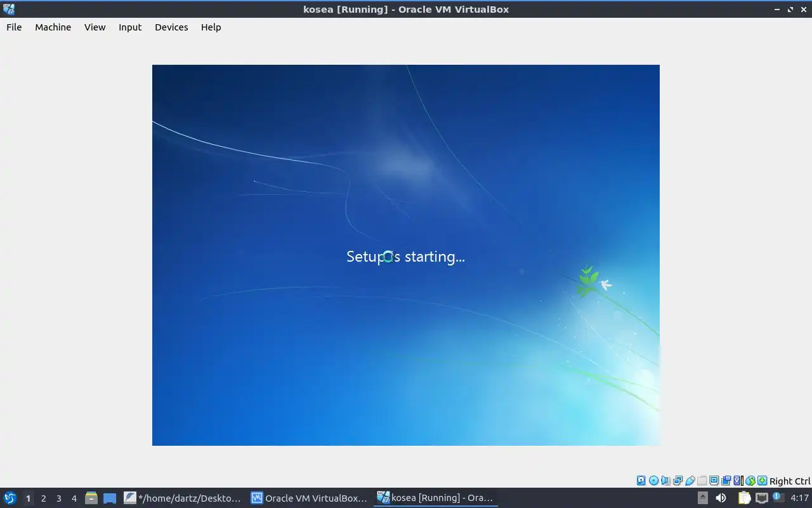Viewport: 812px width, 508px height.
Task: Click the kosea [Running] taskbar entry
Action: click(x=436, y=498)
